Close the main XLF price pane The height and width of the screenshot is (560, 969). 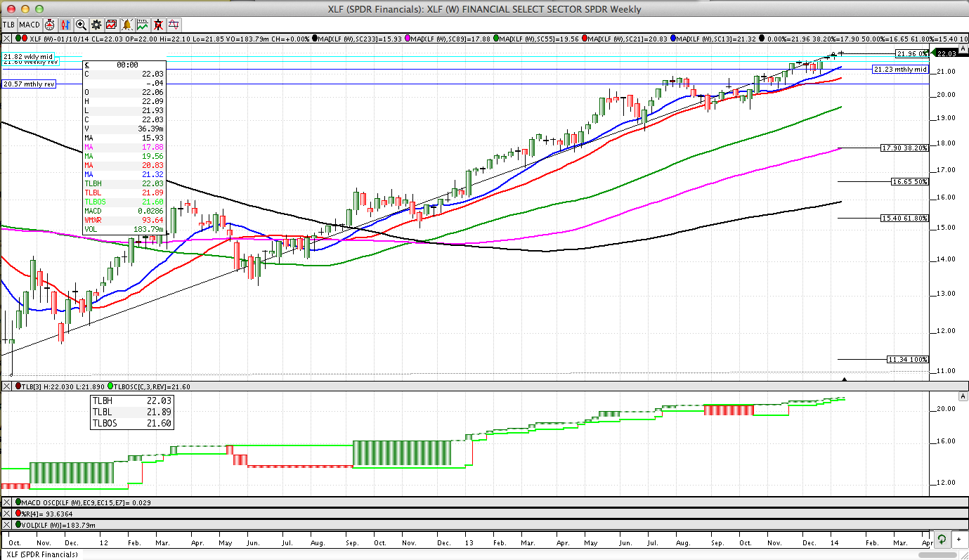pyautogui.click(x=6, y=39)
